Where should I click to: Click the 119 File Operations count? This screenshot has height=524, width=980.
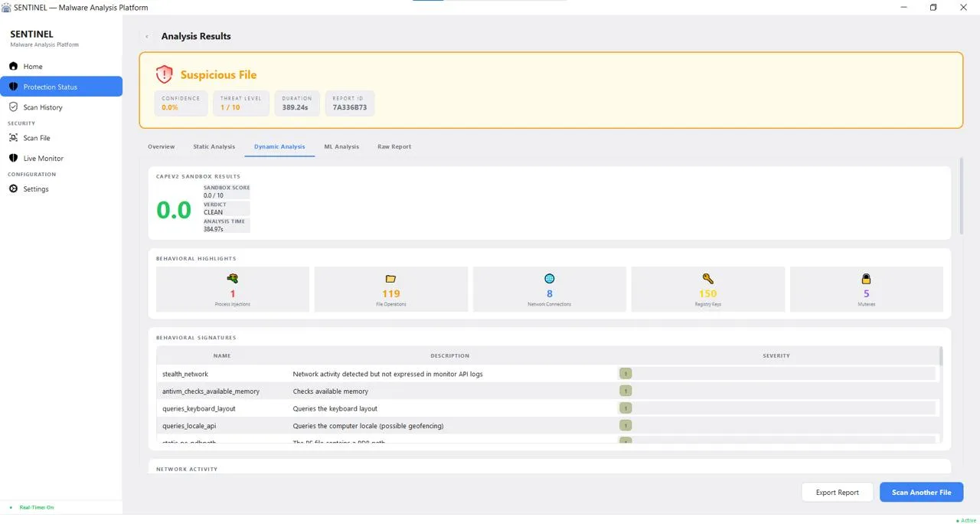point(391,293)
